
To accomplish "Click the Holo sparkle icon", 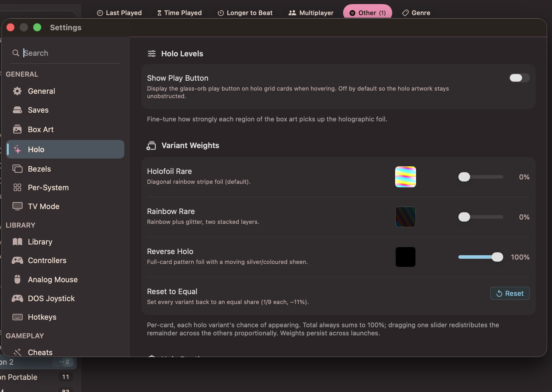I will tap(17, 149).
